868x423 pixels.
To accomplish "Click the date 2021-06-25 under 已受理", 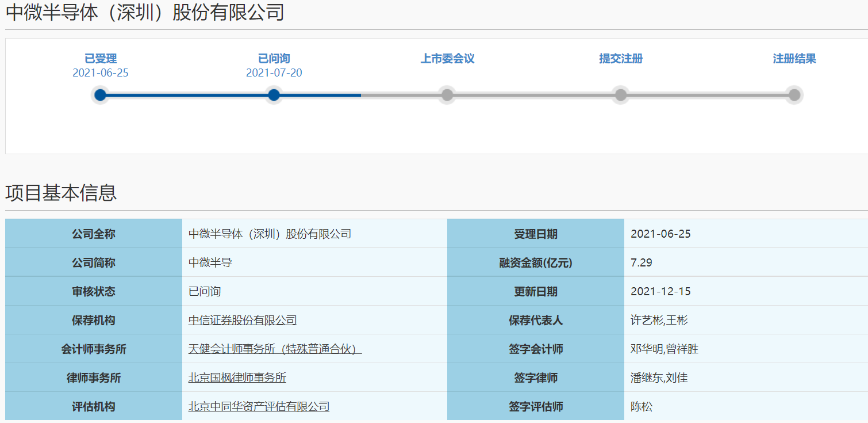I will (x=101, y=73).
